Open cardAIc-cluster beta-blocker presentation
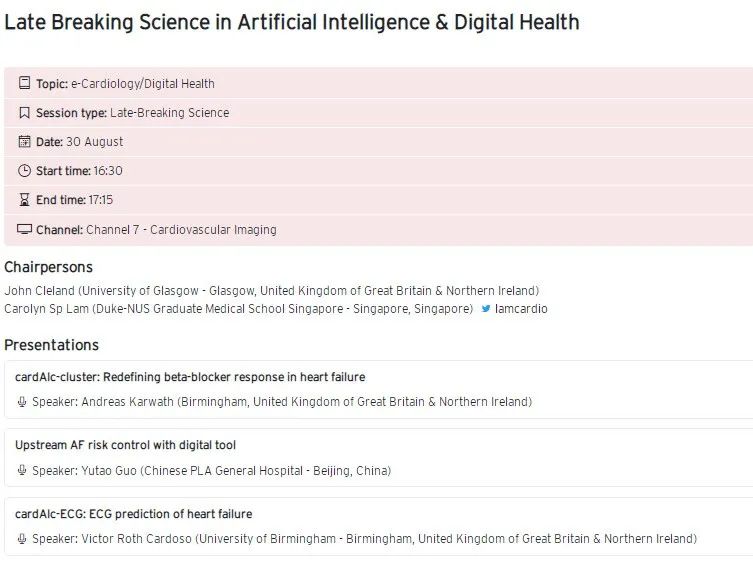 tap(190, 377)
